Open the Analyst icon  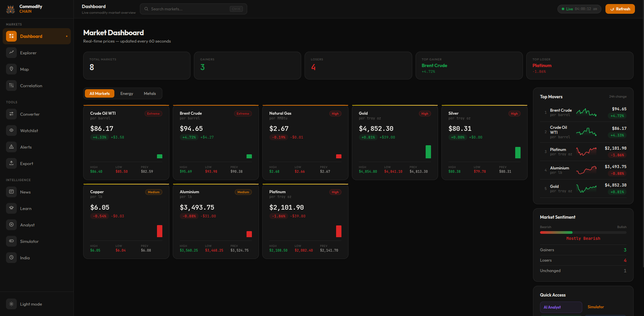click(11, 224)
